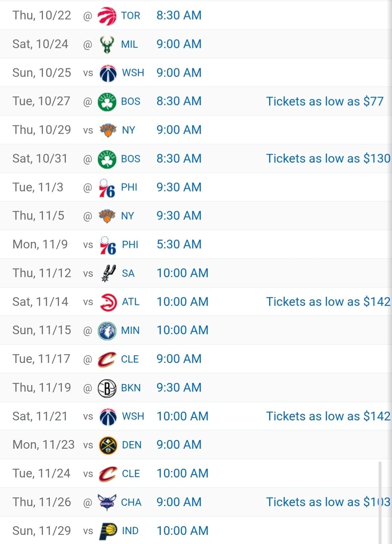Click the Atlanta Hawks logo

(x=108, y=302)
